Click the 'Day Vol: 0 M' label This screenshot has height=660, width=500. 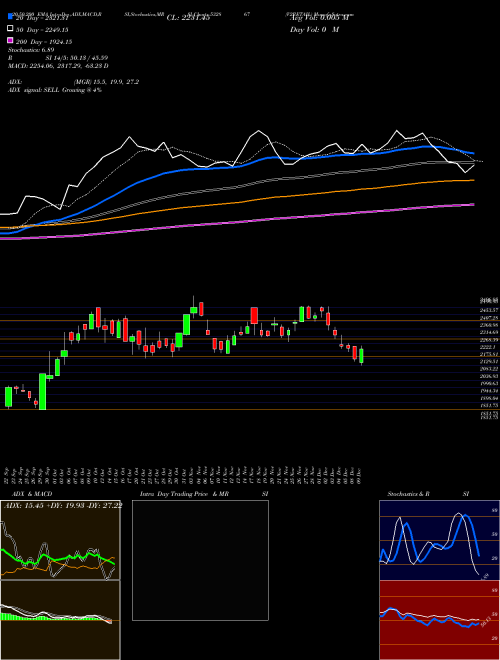pos(315,30)
